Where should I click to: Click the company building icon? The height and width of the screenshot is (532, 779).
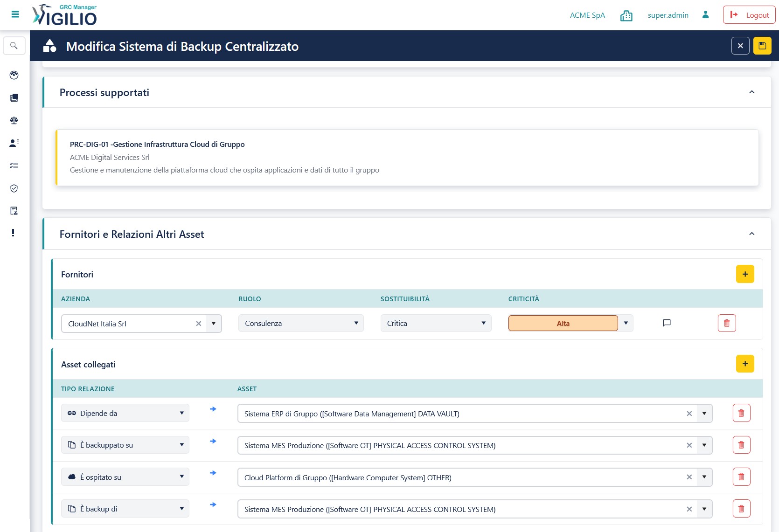[x=626, y=15]
